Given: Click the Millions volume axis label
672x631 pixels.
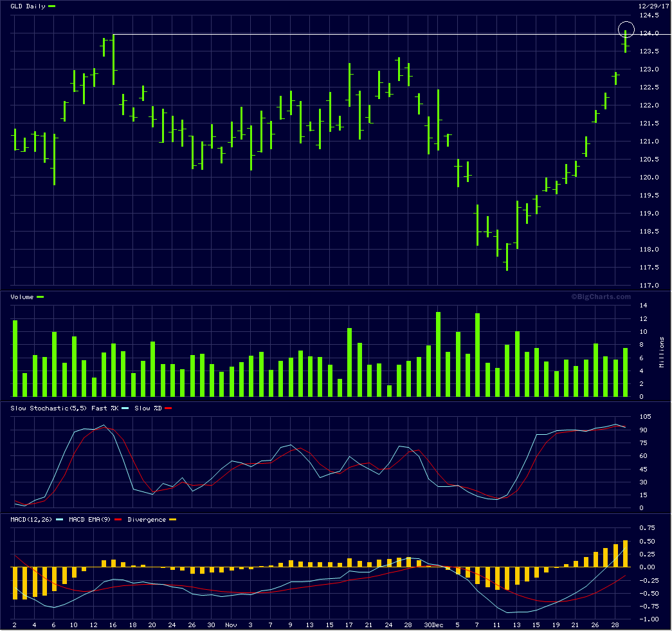Looking at the screenshot, I should tap(662, 352).
